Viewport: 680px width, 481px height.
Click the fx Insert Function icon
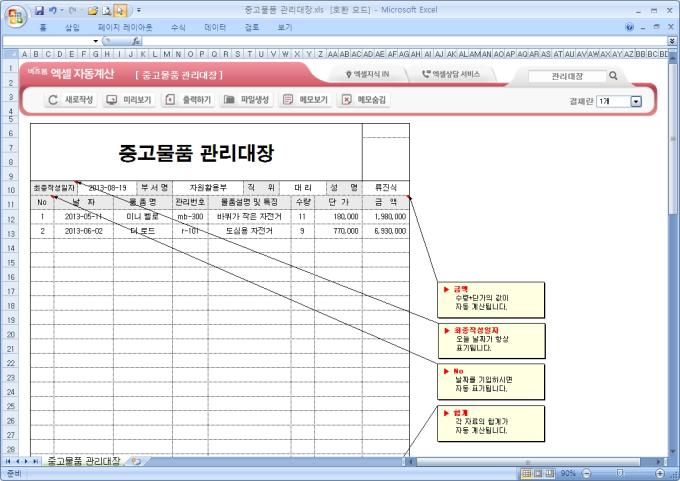(x=136, y=41)
